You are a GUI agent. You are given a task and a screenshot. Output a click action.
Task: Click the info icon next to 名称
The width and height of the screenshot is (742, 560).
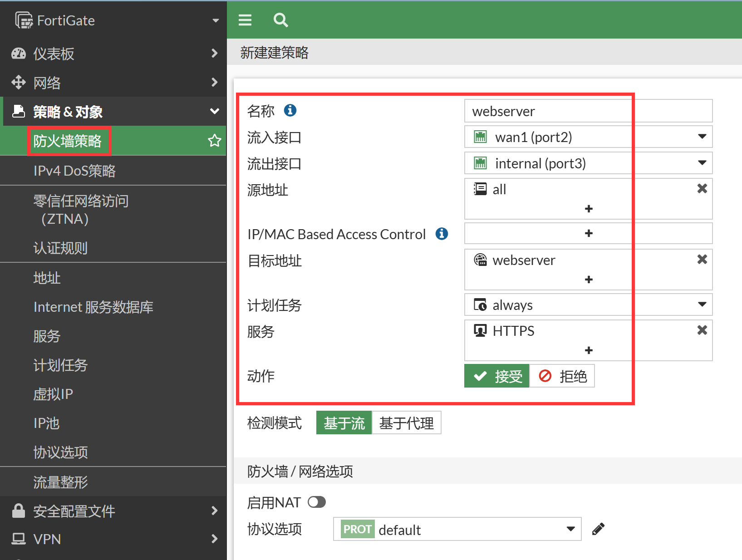[290, 110]
